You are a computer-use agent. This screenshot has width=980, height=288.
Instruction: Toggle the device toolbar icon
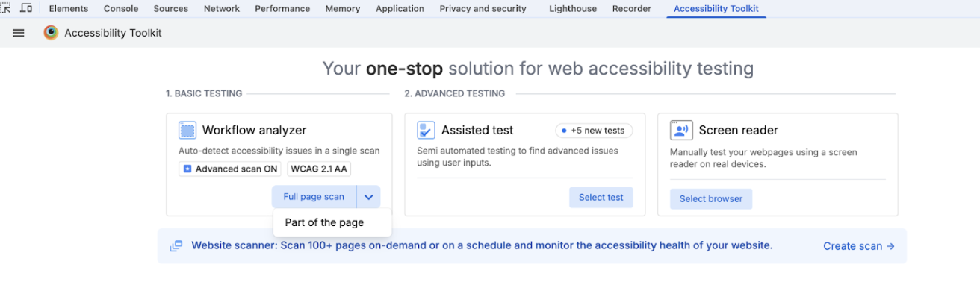[x=26, y=8]
